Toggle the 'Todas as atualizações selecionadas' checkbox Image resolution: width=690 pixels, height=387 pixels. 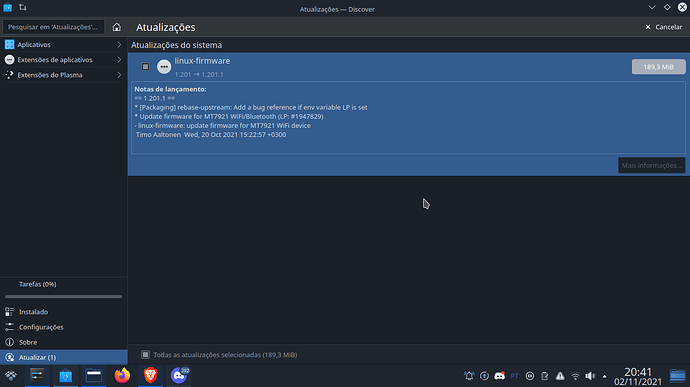click(x=145, y=354)
